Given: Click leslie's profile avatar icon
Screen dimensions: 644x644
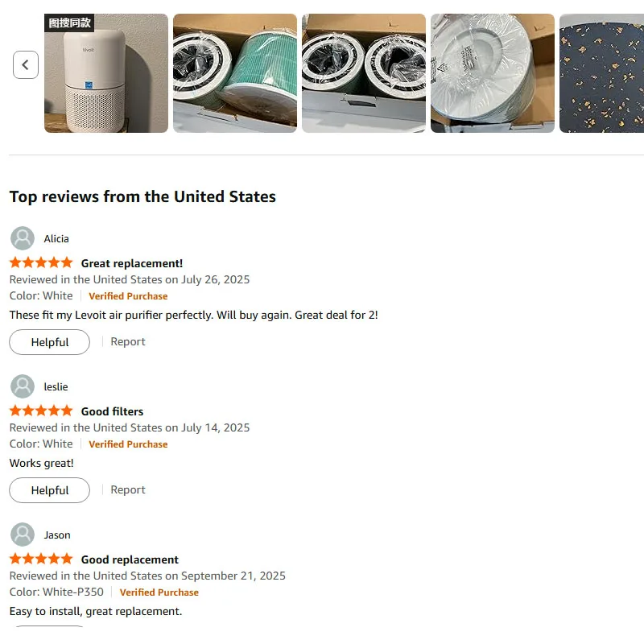Looking at the screenshot, I should pyautogui.click(x=23, y=386).
